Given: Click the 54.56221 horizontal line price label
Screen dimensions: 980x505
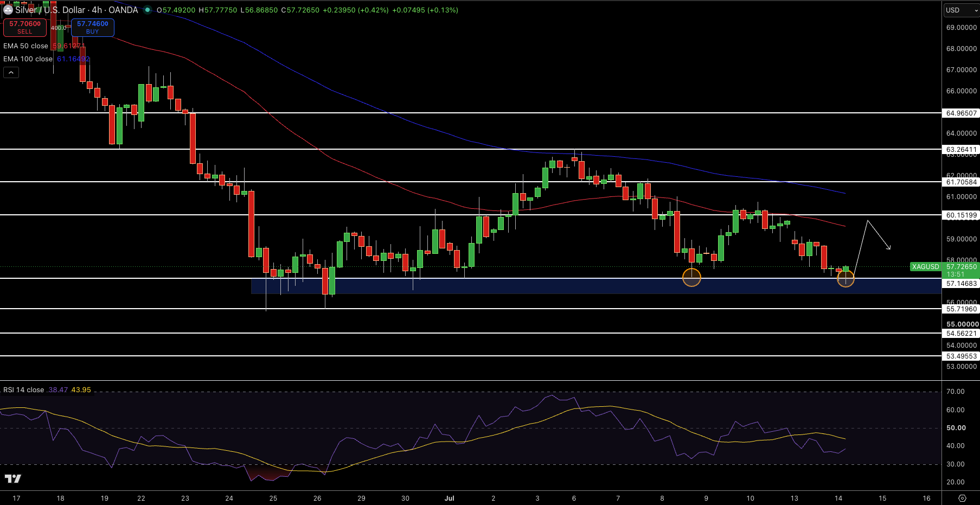Looking at the screenshot, I should (962, 334).
